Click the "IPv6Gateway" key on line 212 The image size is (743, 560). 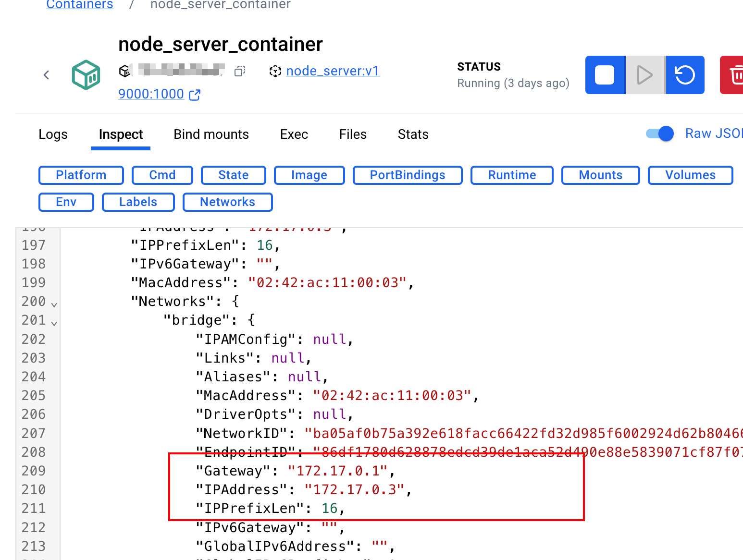tap(249, 528)
